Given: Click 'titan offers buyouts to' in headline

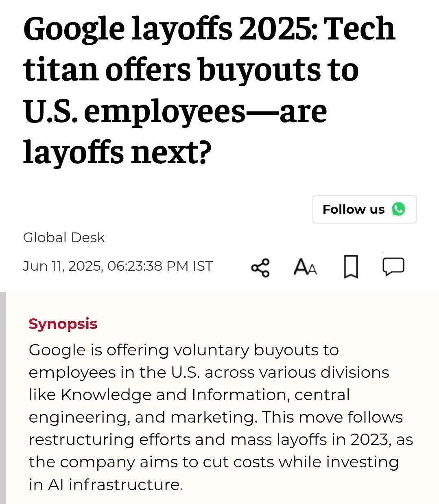Looking at the screenshot, I should [191, 70].
